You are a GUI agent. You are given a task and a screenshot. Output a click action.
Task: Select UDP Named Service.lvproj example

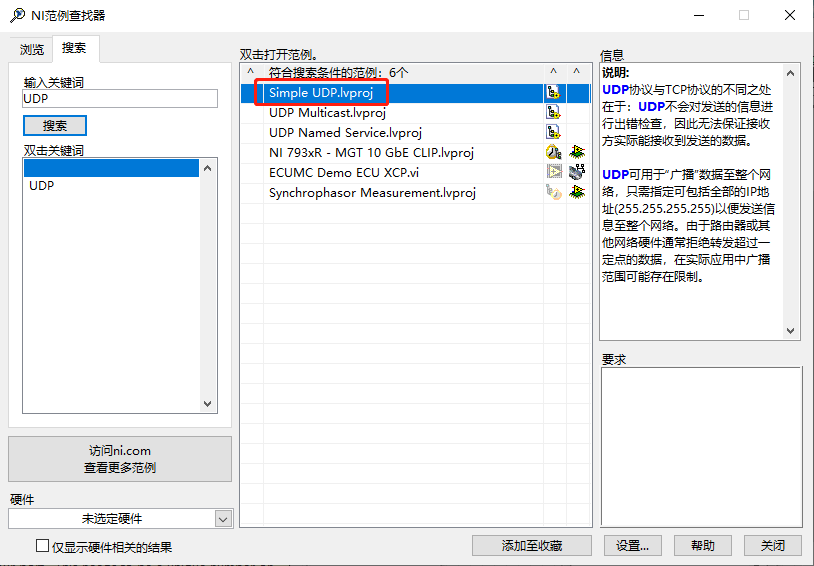[345, 132]
